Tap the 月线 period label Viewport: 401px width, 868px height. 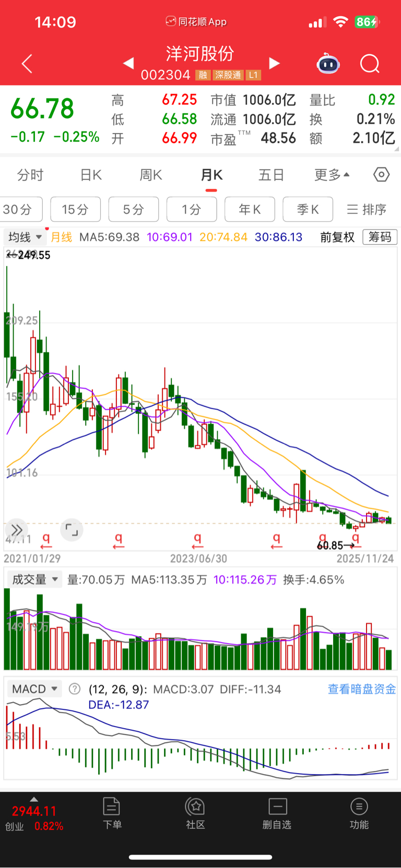pyautogui.click(x=62, y=237)
